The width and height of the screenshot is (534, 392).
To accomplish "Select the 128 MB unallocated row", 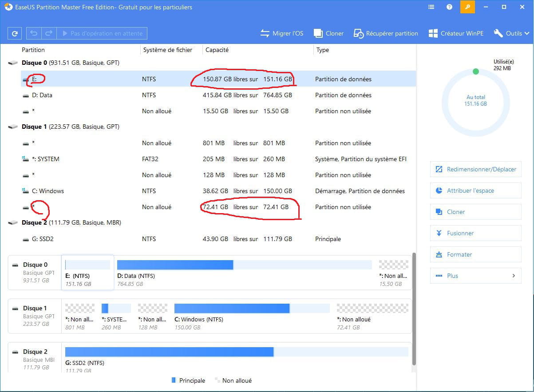I will click(x=218, y=175).
